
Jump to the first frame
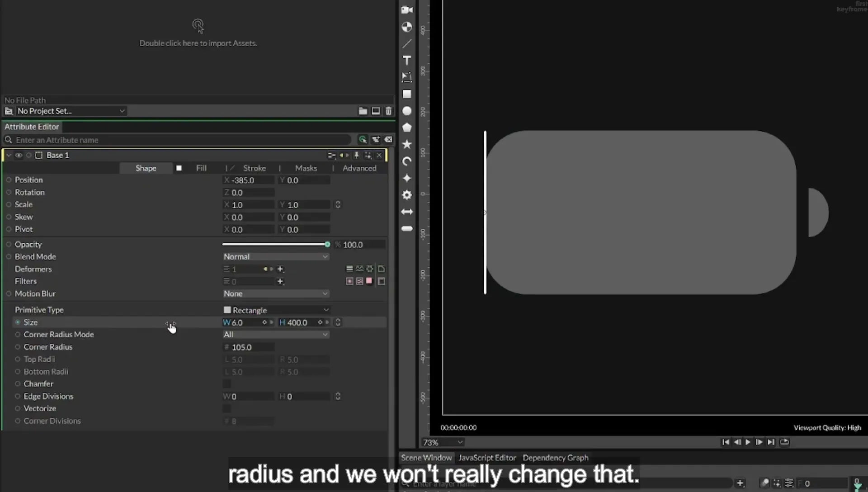point(726,442)
